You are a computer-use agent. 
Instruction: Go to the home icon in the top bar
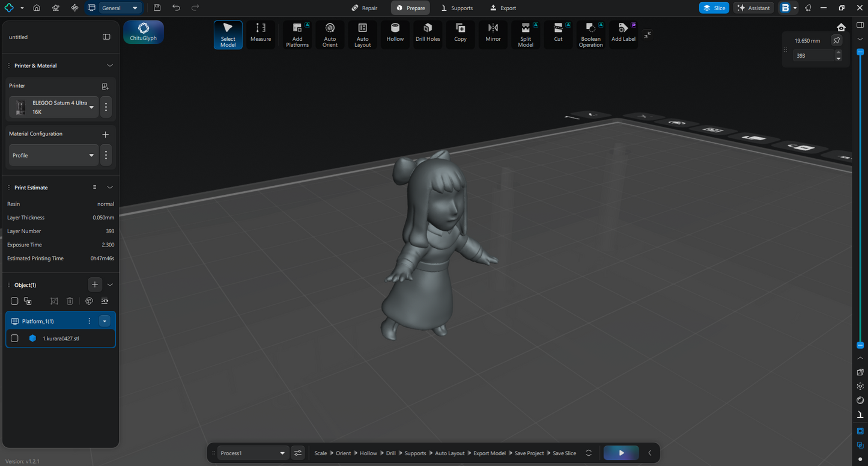(37, 8)
